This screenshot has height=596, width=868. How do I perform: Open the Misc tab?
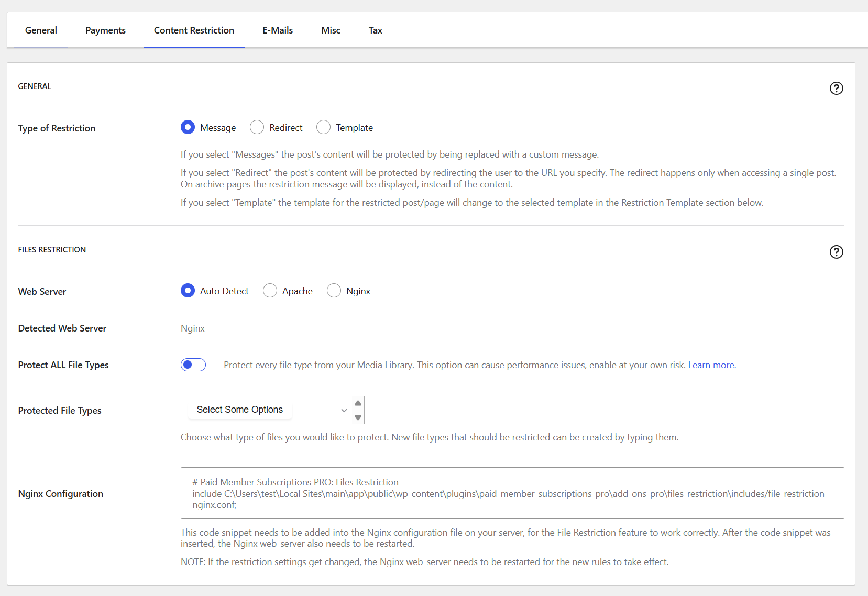(x=331, y=30)
